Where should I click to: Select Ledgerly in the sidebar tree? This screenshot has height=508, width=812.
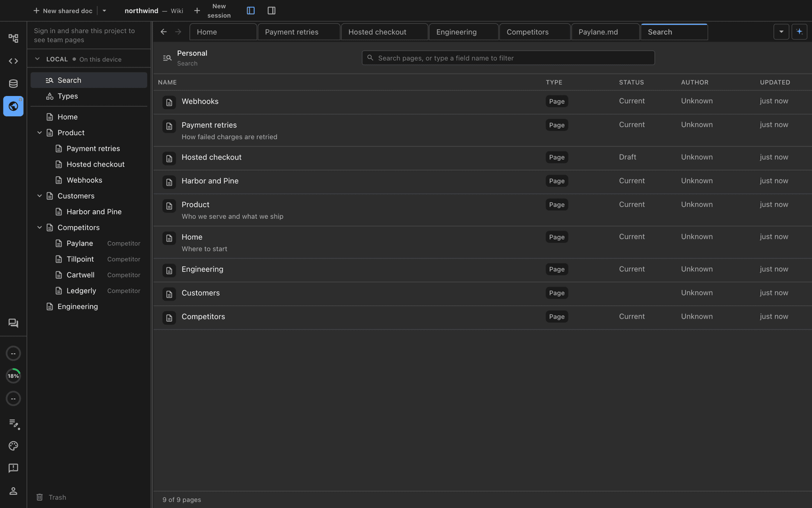pyautogui.click(x=89, y=291)
